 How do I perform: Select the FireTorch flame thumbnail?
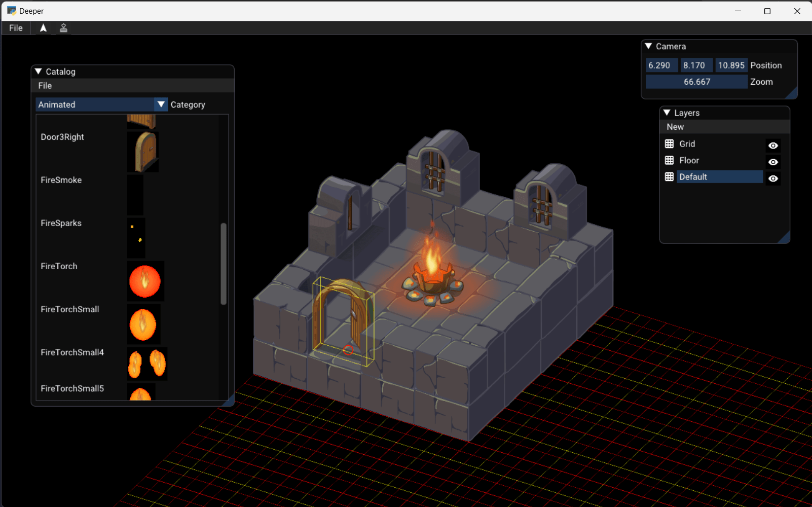tap(145, 281)
